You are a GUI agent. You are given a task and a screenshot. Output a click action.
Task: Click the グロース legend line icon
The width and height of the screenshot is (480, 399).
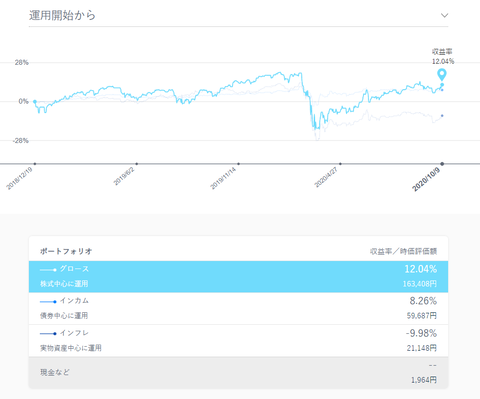pyautogui.click(x=48, y=270)
